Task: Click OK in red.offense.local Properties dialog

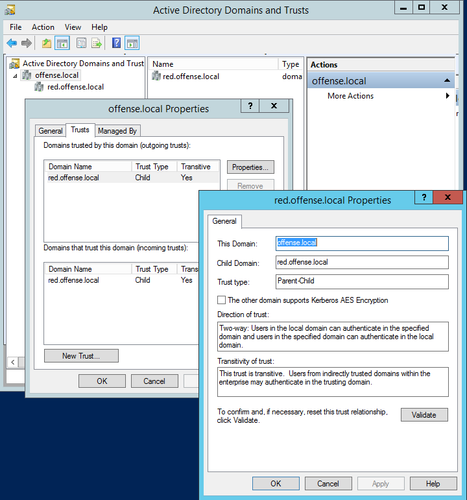Action: click(276, 484)
